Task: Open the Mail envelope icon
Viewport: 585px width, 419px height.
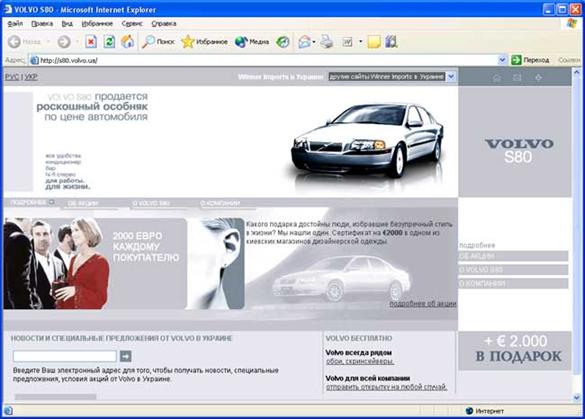Action: pyautogui.click(x=304, y=42)
